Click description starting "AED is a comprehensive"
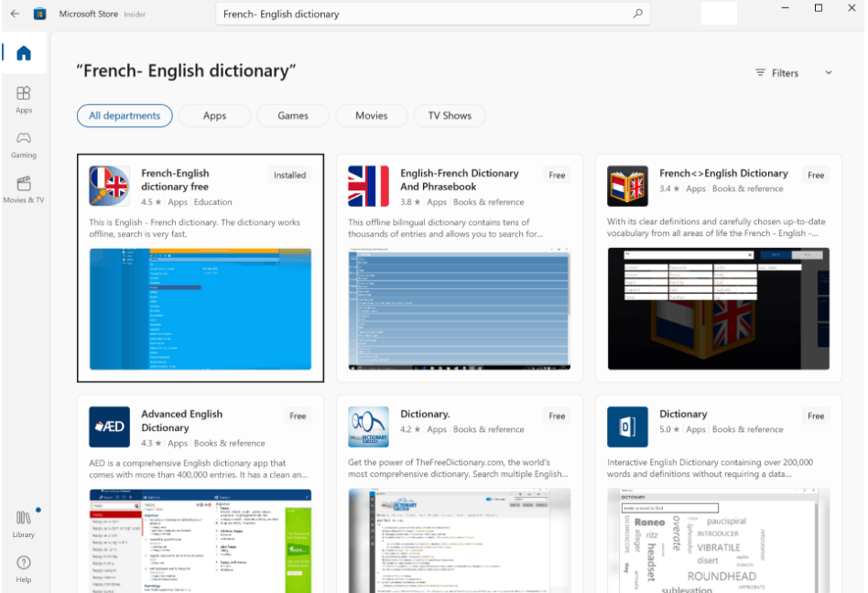The height and width of the screenshot is (593, 868). 198,469
